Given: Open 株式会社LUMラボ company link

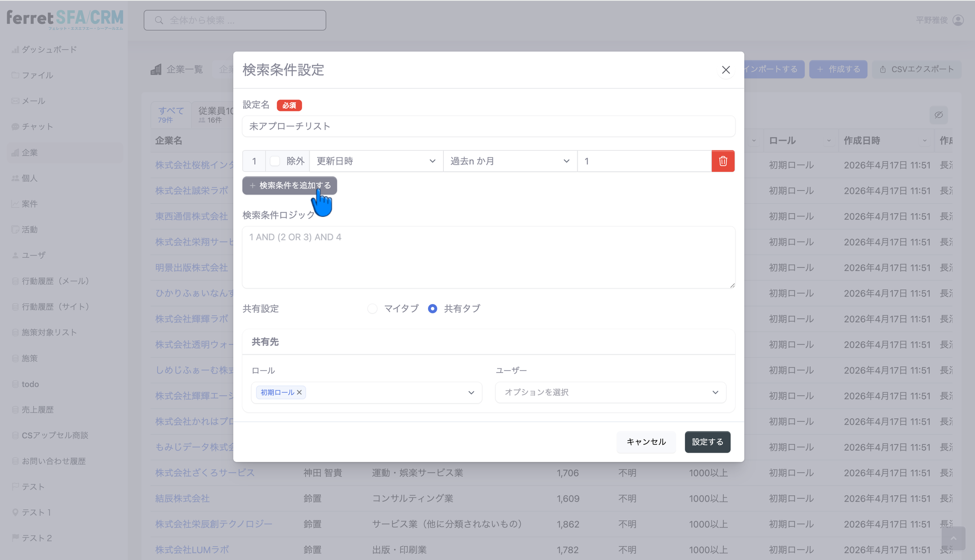Looking at the screenshot, I should point(192,550).
